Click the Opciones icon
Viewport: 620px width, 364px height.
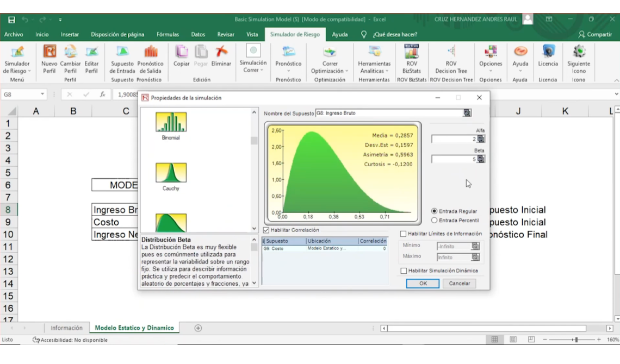click(491, 52)
